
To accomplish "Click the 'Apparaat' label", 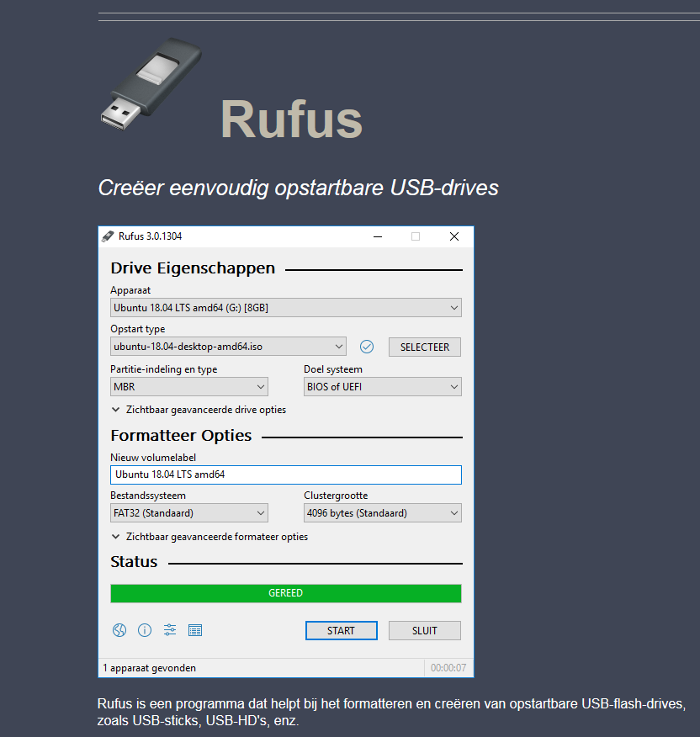I will (x=130, y=290).
